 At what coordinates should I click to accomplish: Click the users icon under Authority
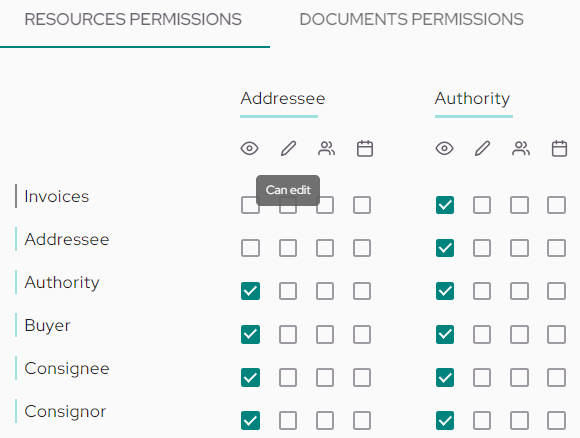tap(521, 148)
